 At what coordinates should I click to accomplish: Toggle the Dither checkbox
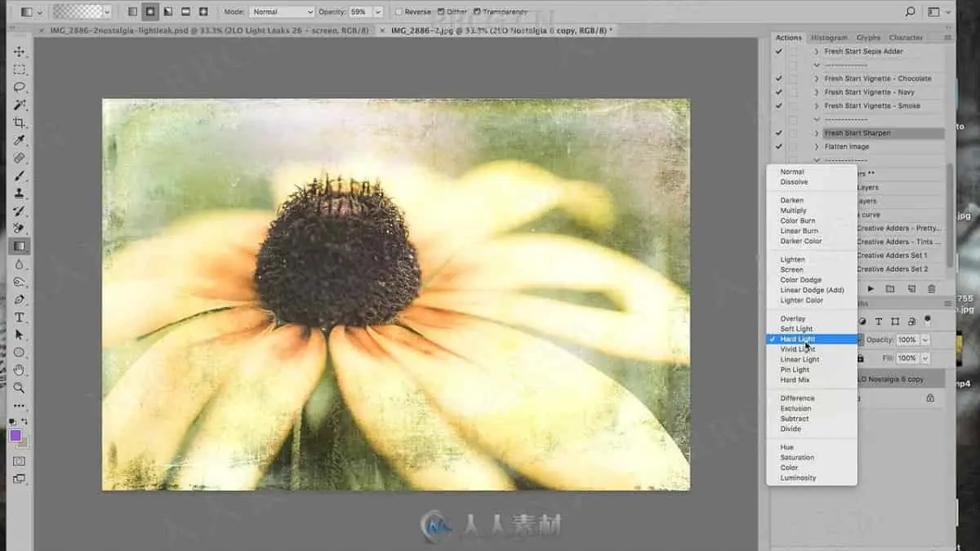click(441, 12)
